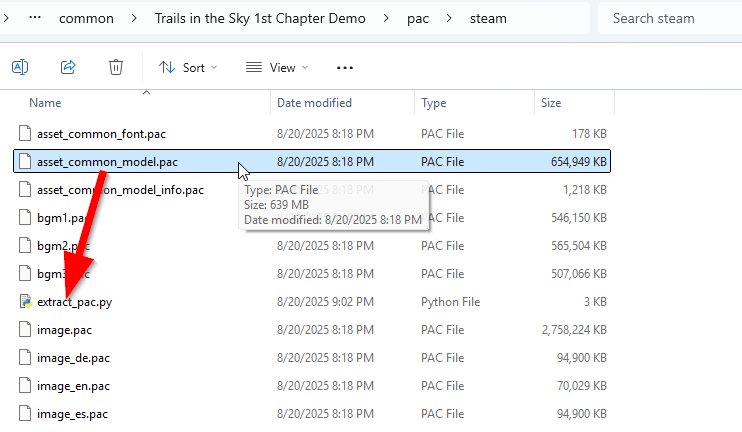The image size is (742, 432).
Task: Focus the Search steam field
Action: [x=670, y=18]
